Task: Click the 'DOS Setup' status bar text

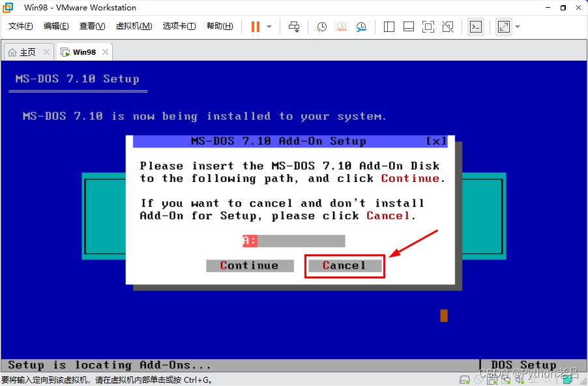Action: tap(523, 365)
